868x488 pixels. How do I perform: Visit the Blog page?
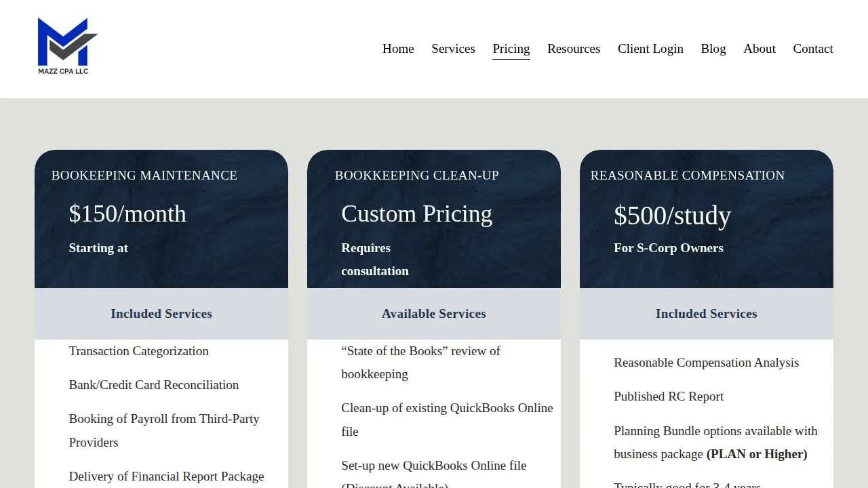coord(713,49)
